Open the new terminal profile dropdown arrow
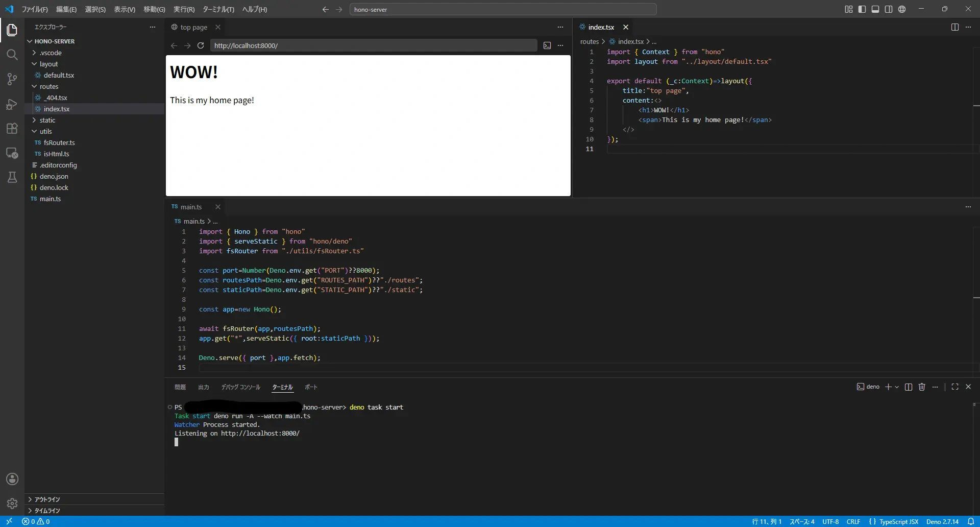This screenshot has width=980, height=527. coord(897,387)
